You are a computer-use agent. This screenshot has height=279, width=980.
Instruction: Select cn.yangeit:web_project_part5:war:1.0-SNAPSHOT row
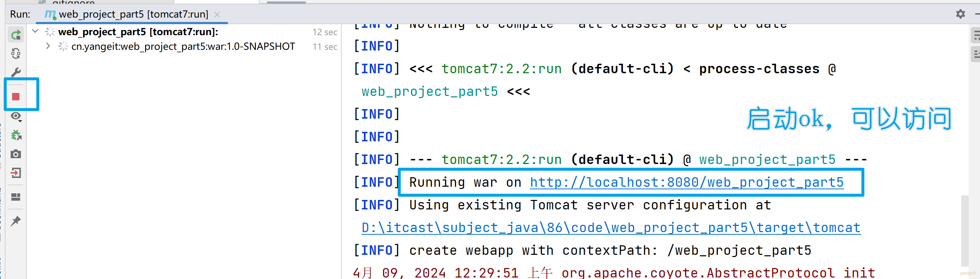coord(183,46)
